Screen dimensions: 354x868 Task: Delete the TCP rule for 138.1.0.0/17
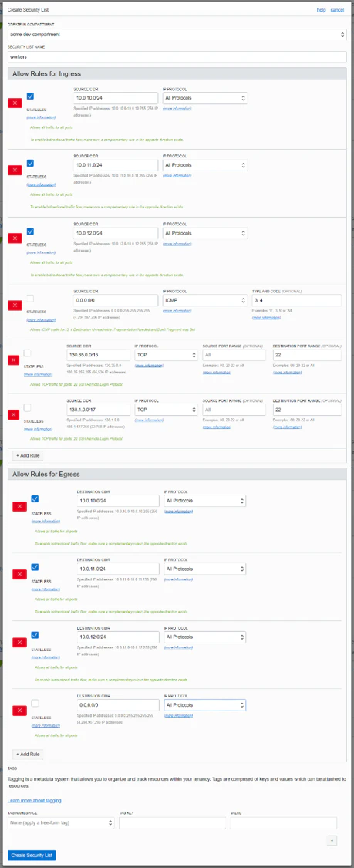click(x=15, y=414)
